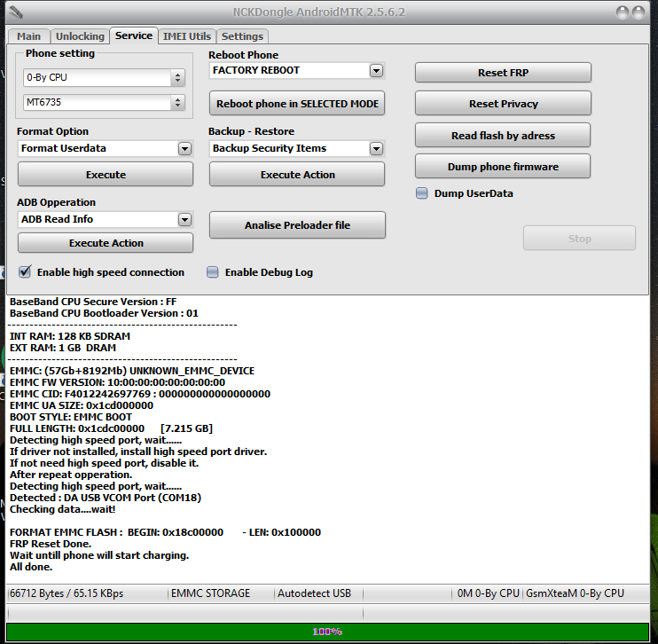
Task: Go to the Settings tab
Action: pos(242,36)
